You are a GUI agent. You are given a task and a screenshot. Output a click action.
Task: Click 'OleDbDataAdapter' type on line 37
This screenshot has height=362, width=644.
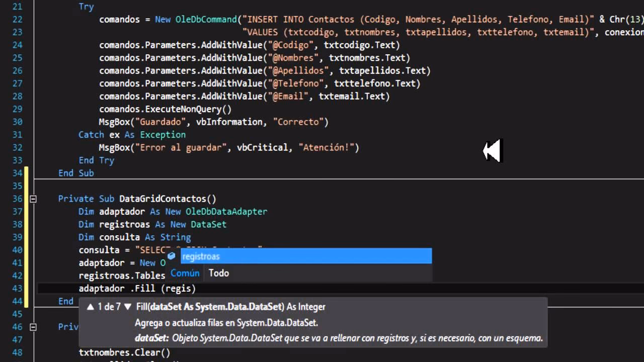pyautogui.click(x=226, y=212)
